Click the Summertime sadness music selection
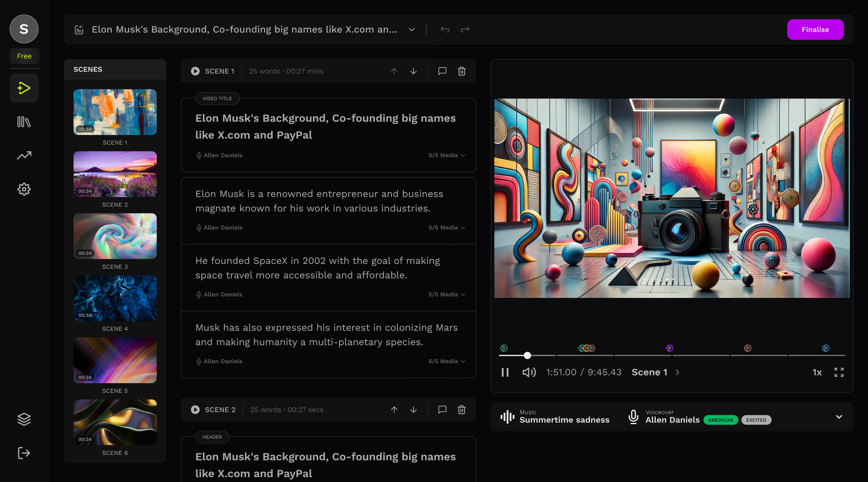This screenshot has height=482, width=868. 564,420
